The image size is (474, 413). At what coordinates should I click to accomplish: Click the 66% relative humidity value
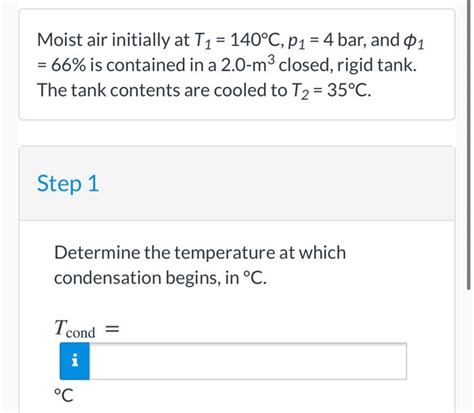69,65
